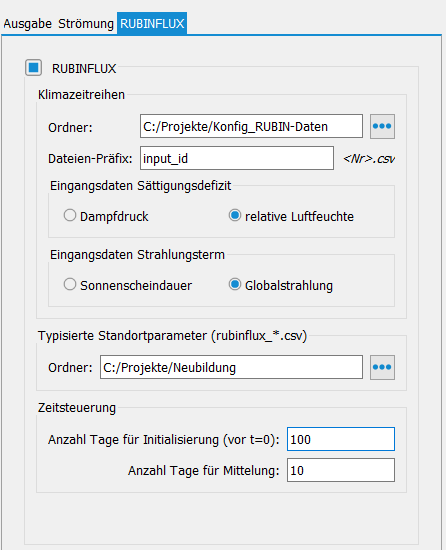Click the Eingangsdaten Sättigungsdefizit group title
This screenshot has width=447, height=551.
click(140, 186)
